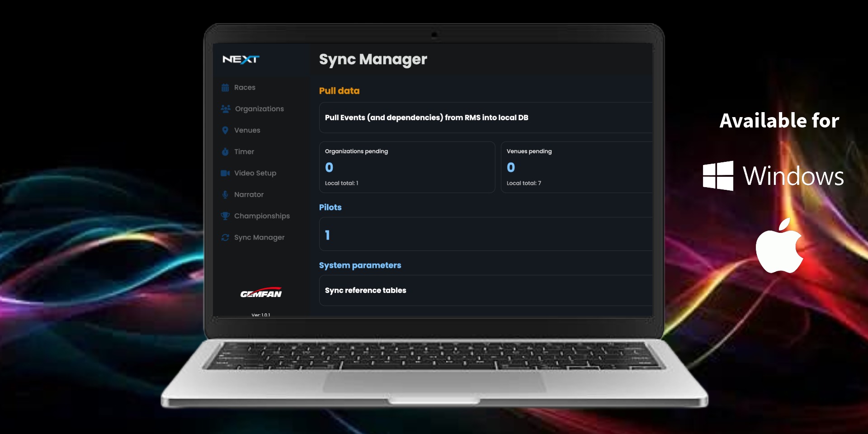Select the Video Setup camera icon
Viewport: 868px width, 434px height.
[226, 173]
